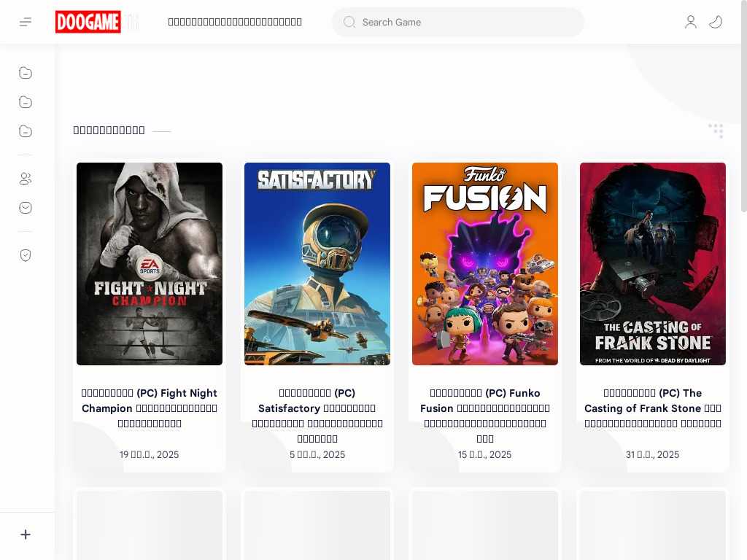This screenshot has width=747, height=560.
Task: Open the Fight Night Champion cover image
Action: point(150,264)
